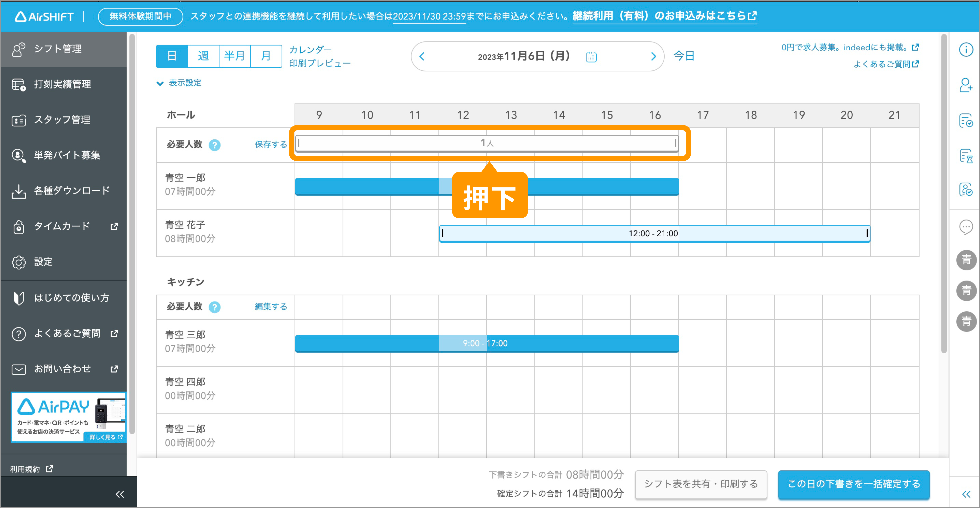Switch to 週 view tab
The width and height of the screenshot is (980, 508).
pos(203,56)
